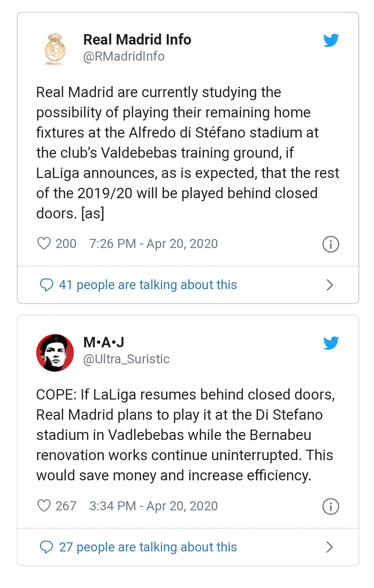
Task: Click M•A•J display name
Action: [x=104, y=342]
